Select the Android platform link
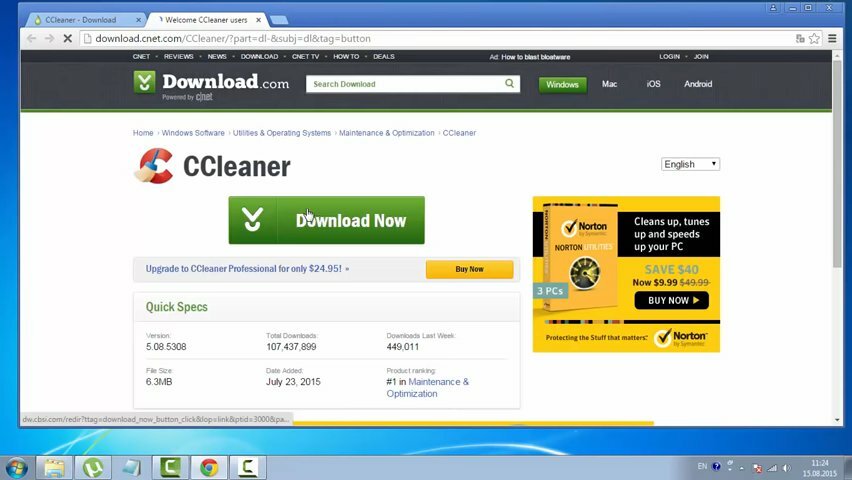Viewport: 852px width, 480px height. pos(698,84)
